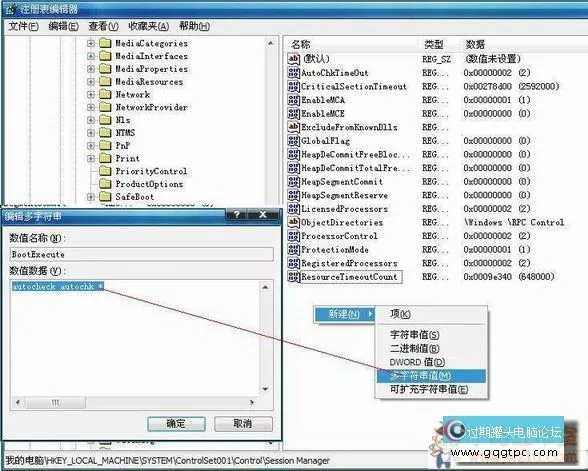This screenshot has height=471, width=588.
Task: Click the scroll down arrow in data box
Action: (x=266, y=389)
